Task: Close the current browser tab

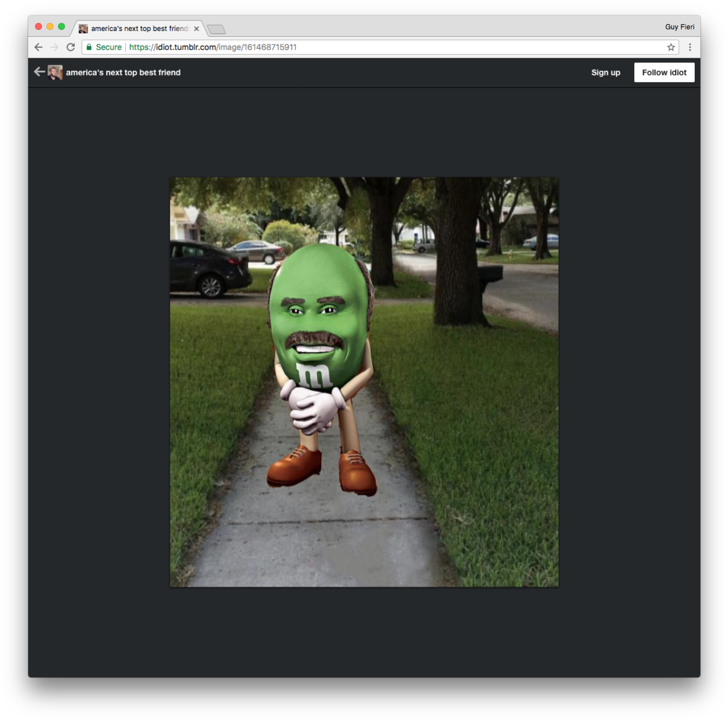Action: point(196,29)
